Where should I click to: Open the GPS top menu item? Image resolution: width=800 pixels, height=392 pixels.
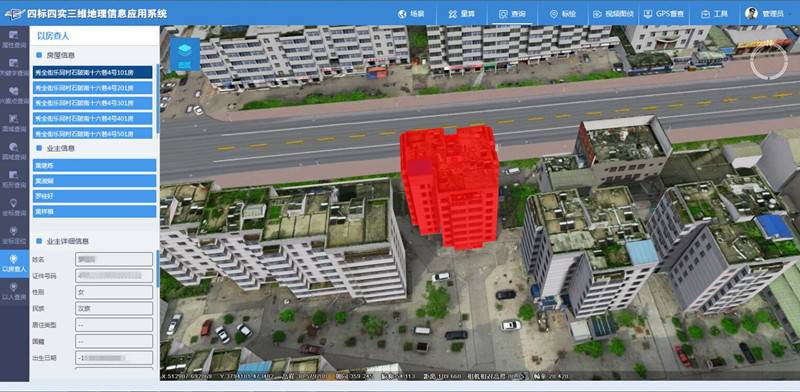click(x=663, y=14)
